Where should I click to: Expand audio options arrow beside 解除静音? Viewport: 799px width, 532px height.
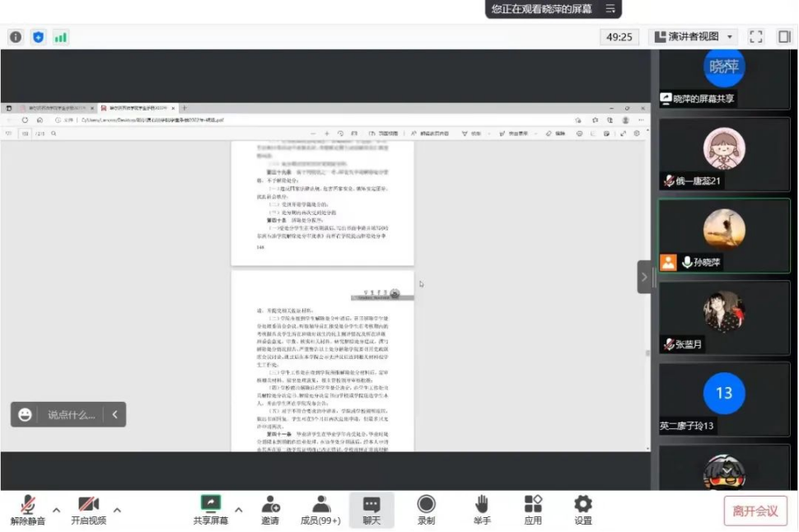[57, 510]
